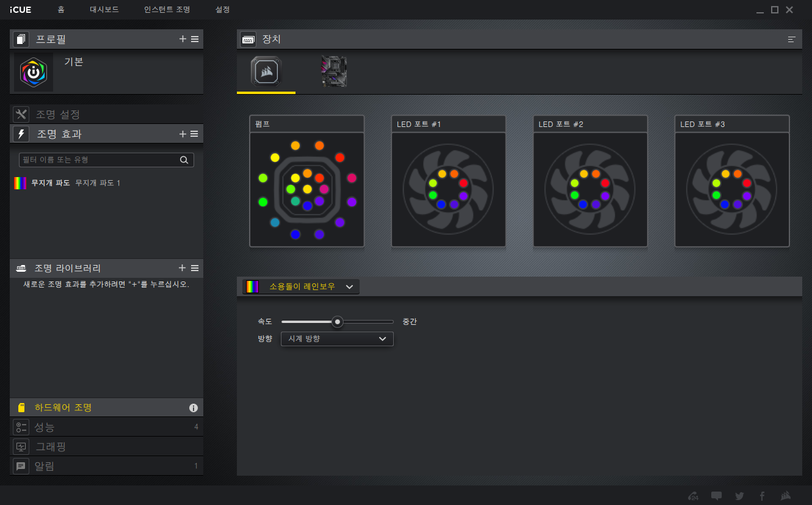Image resolution: width=812 pixels, height=505 pixels.
Task: Select the 펌프 LED zone panel
Action: pos(306,181)
